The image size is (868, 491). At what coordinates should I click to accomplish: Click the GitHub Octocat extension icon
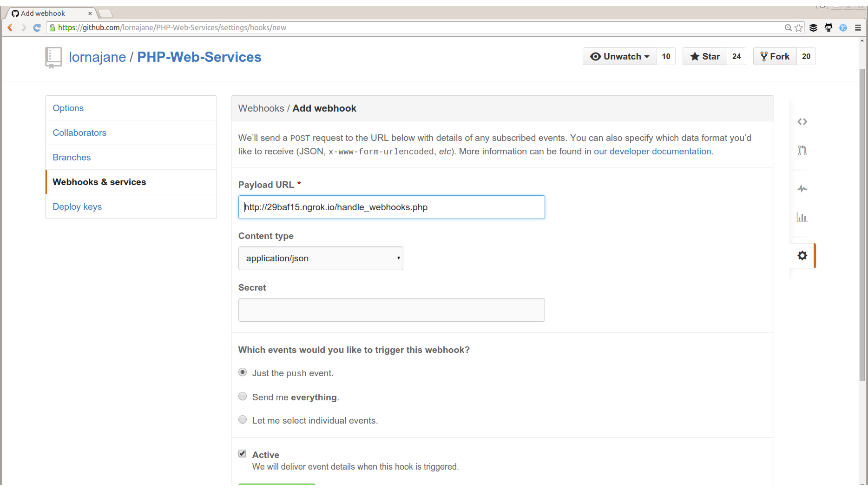[829, 28]
